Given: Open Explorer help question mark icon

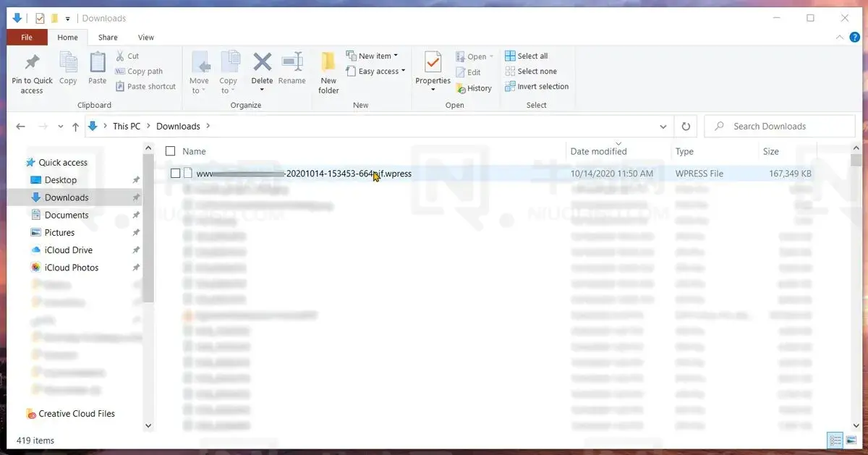Looking at the screenshot, I should [854, 38].
